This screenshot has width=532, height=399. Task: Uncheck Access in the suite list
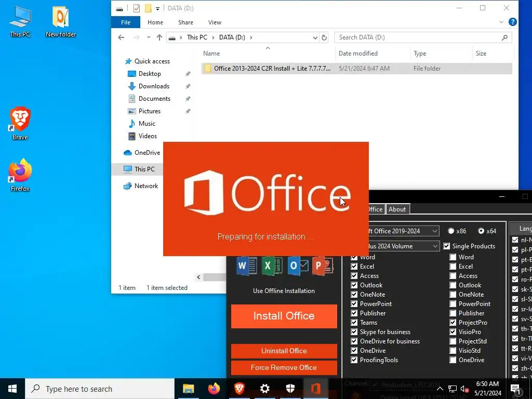coord(354,275)
